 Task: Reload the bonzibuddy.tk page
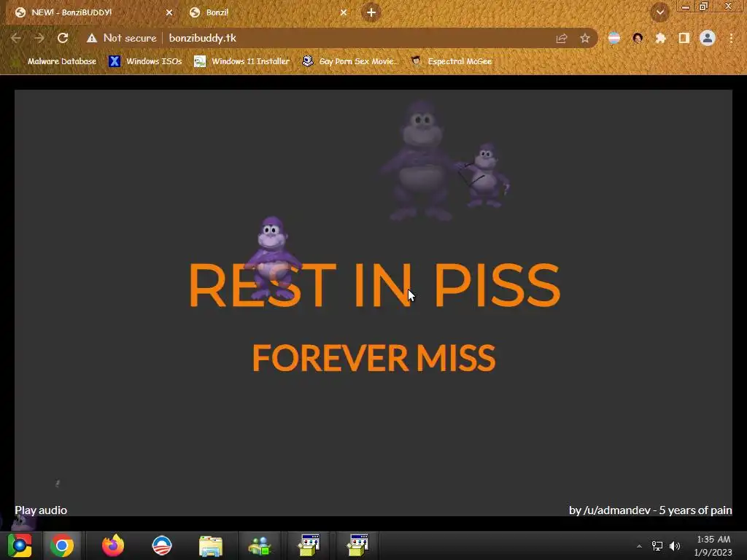[63, 38]
